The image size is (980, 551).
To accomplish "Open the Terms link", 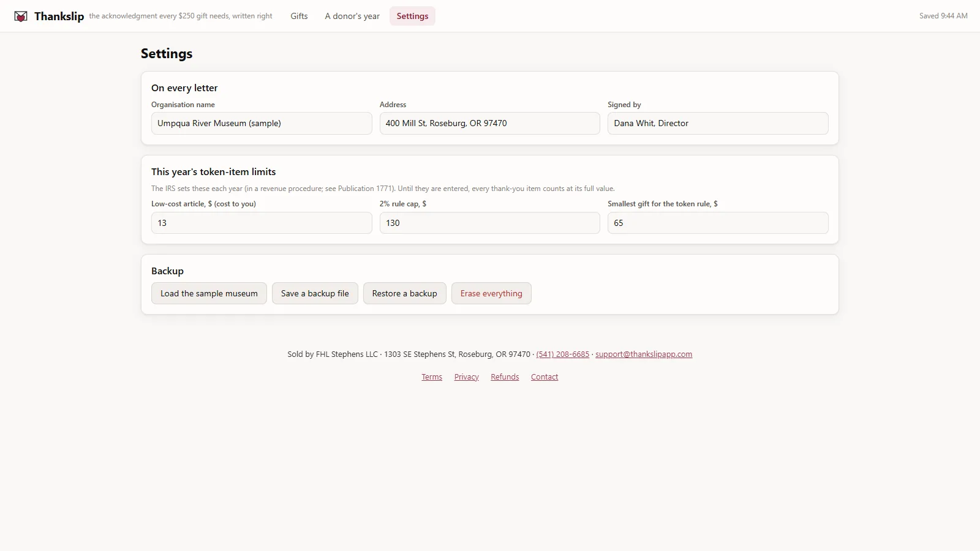I will (x=432, y=377).
